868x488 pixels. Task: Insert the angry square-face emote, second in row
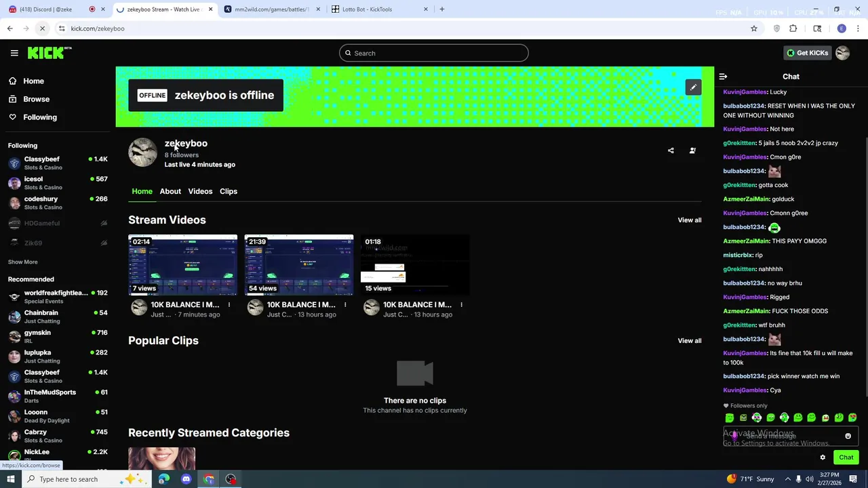[x=743, y=418]
